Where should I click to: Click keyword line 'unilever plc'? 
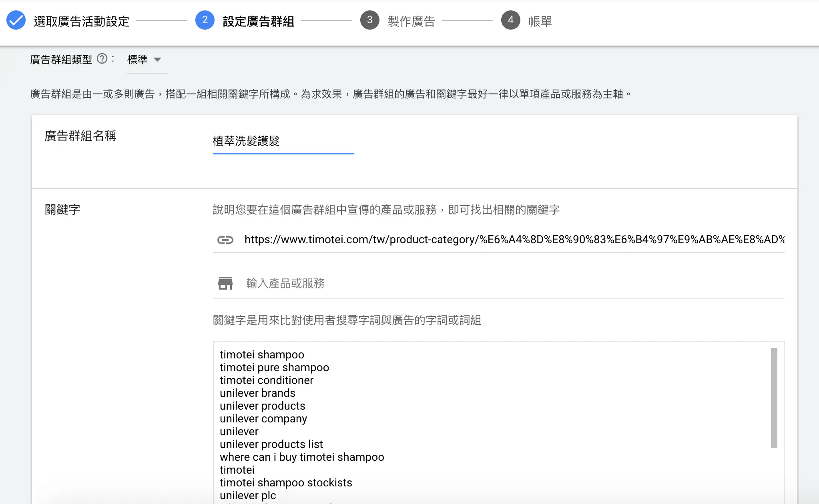pos(248,496)
